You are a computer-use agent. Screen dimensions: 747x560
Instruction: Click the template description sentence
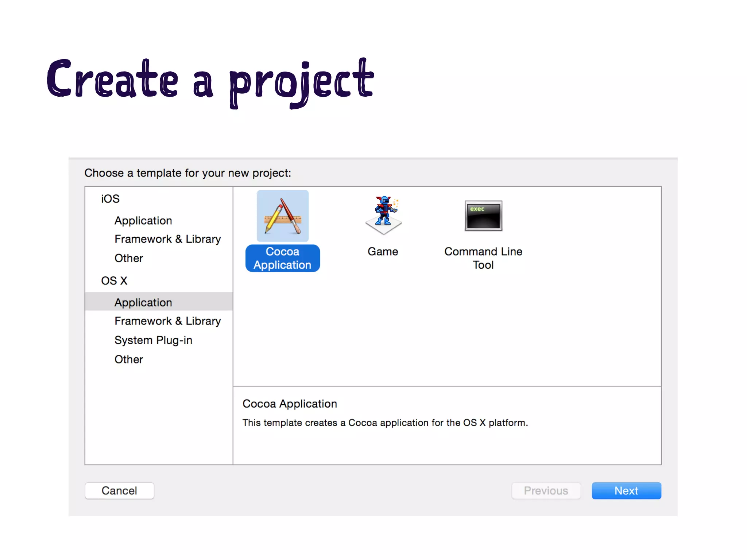[x=385, y=423]
